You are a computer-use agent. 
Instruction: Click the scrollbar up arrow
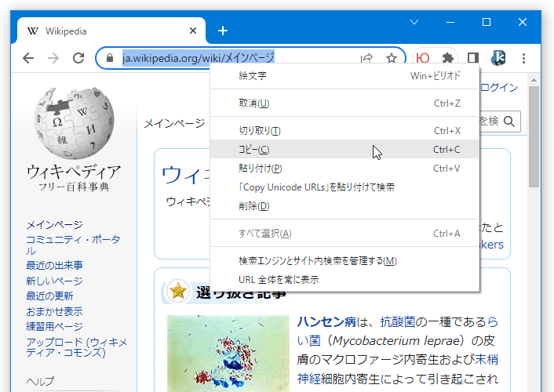click(x=534, y=80)
